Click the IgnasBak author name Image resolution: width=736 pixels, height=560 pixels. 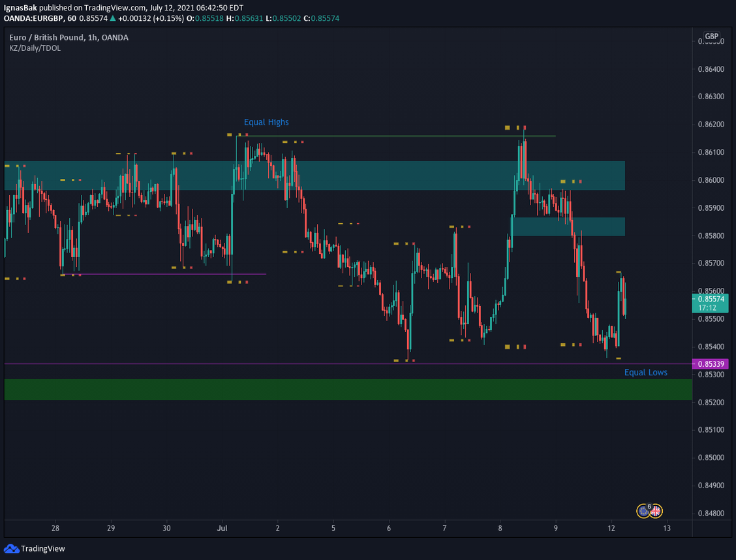coord(20,8)
